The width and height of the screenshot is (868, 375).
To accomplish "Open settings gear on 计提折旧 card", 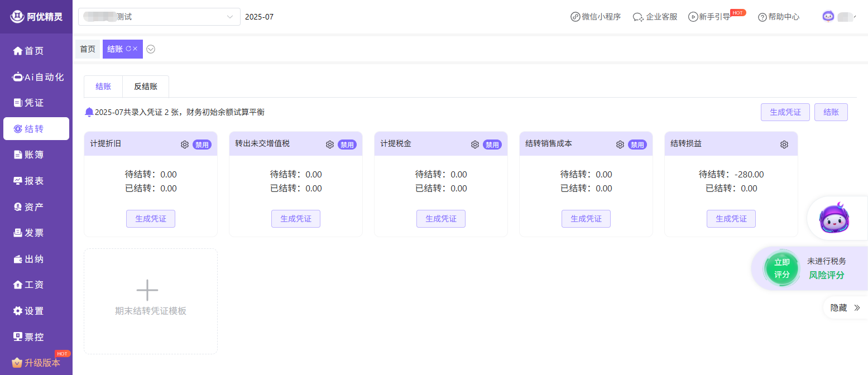I will (185, 145).
